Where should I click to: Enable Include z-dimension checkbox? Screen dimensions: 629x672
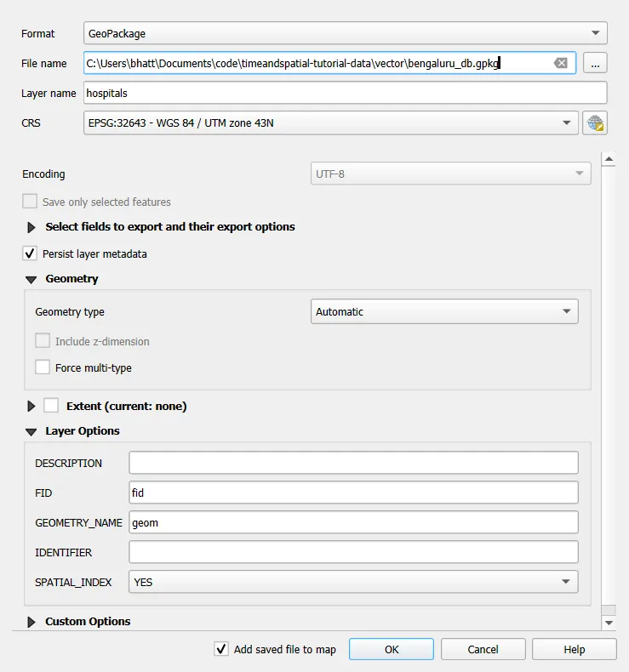coord(43,341)
